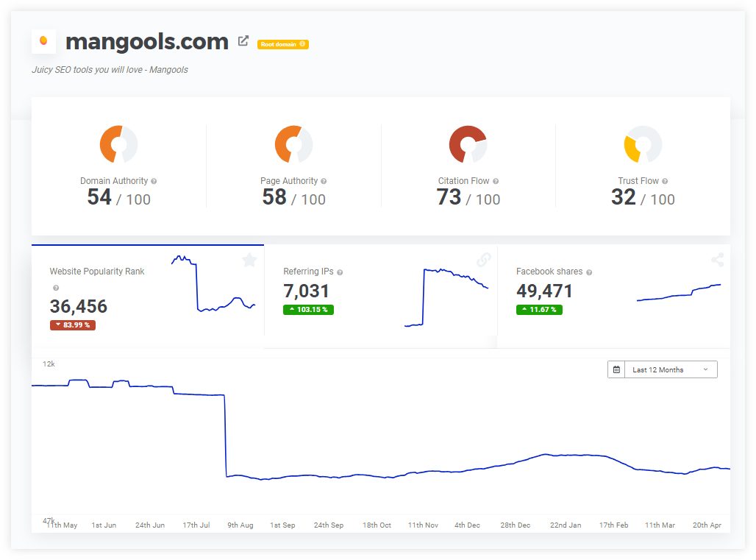Click the mangools.com domain title
This screenshot has height=560, width=756.
point(147,42)
